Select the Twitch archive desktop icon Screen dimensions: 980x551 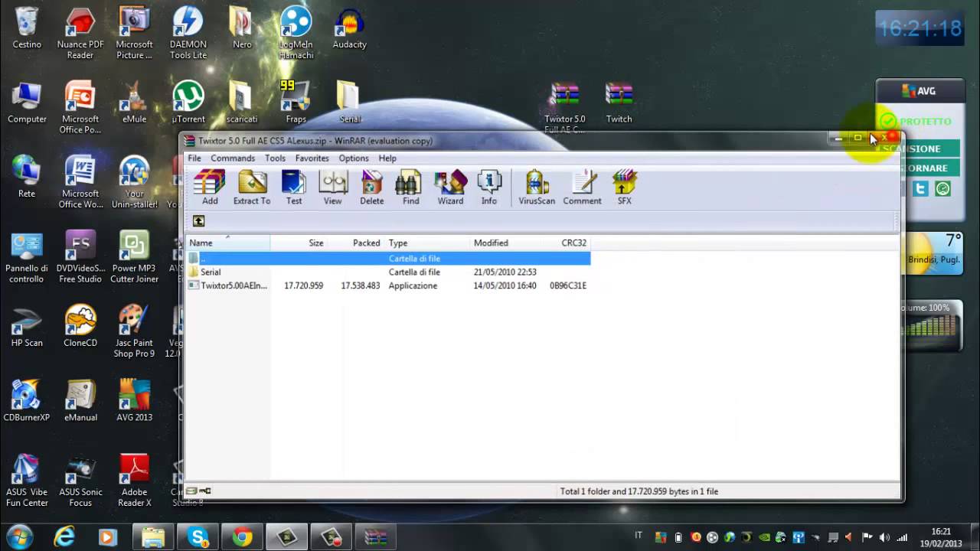point(619,103)
